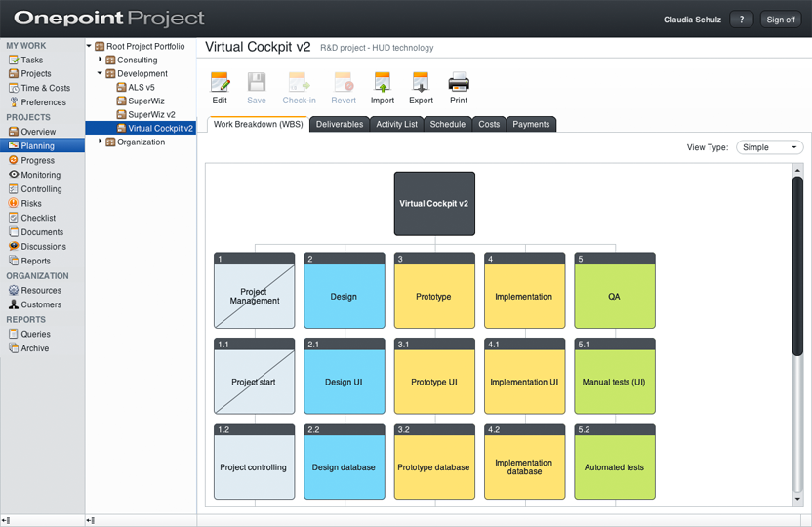Select the Prototype UI WBS box
This screenshot has width=812, height=527.
click(434, 376)
